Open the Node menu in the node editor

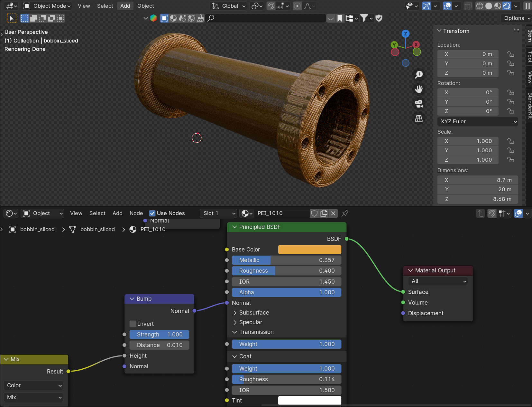[136, 213]
